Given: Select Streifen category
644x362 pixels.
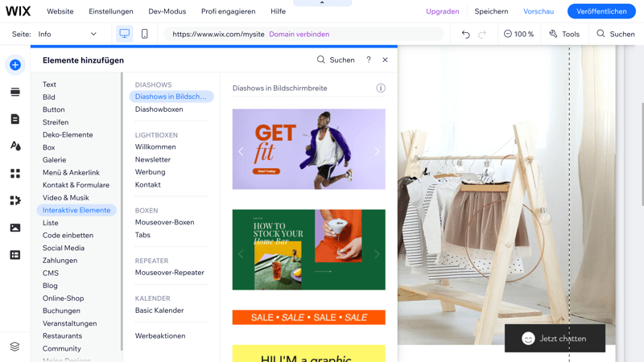Looking at the screenshot, I should pyautogui.click(x=56, y=122).
